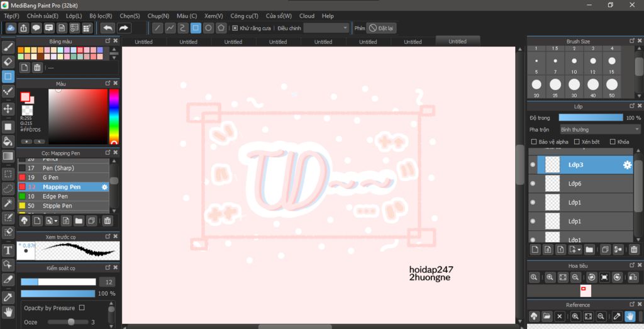
Task: Select the Magic Wand tool
Action: [8, 203]
